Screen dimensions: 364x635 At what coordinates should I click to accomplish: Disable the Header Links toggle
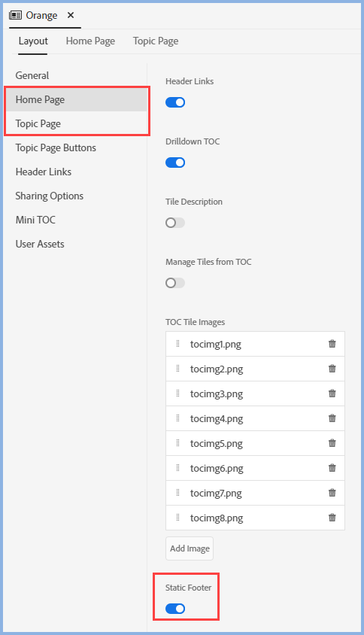[175, 102]
